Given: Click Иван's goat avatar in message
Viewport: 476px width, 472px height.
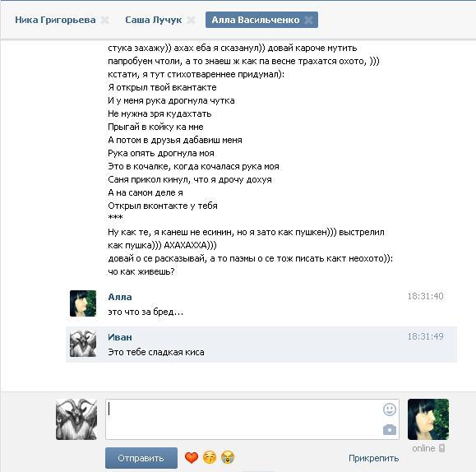Looking at the screenshot, I should click(83, 344).
